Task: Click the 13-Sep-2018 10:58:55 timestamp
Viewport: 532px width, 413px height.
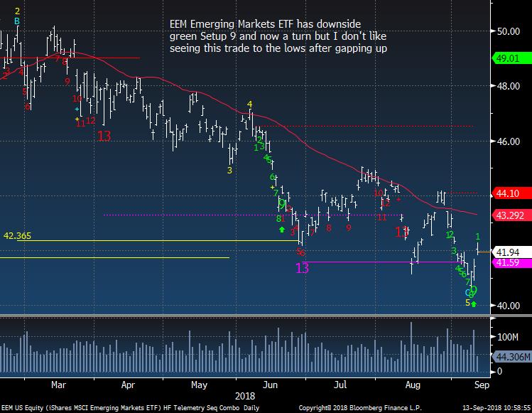Action: pos(496,408)
